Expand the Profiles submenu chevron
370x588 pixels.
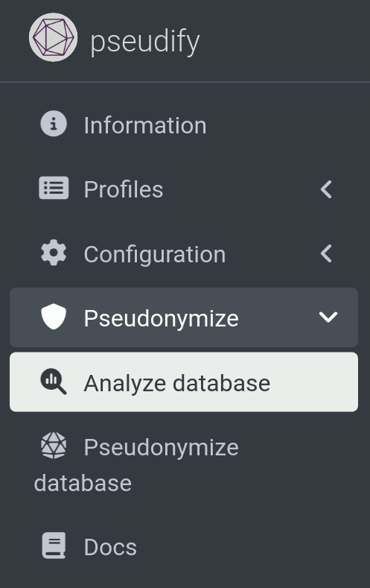coord(327,189)
